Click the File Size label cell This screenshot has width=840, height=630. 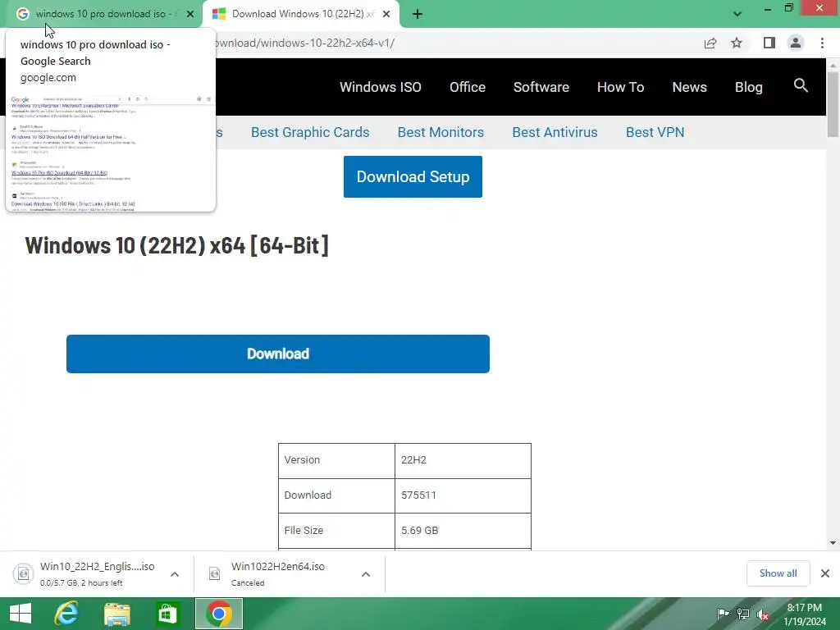tap(336, 531)
